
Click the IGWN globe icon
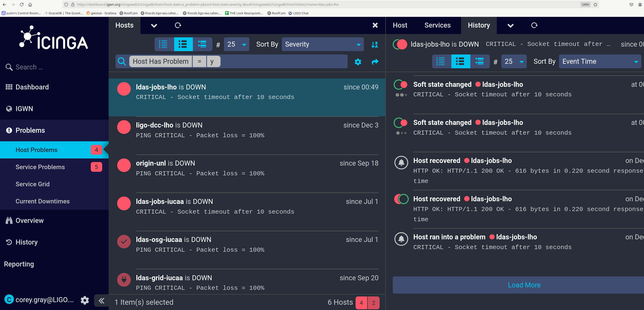(9, 109)
